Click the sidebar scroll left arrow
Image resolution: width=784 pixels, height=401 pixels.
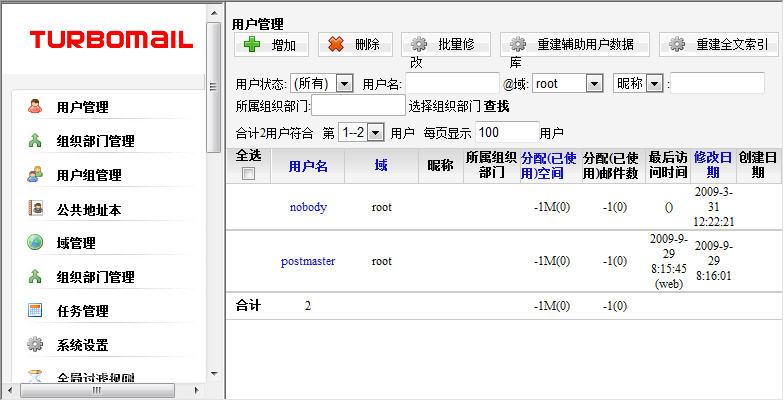pyautogui.click(x=10, y=390)
